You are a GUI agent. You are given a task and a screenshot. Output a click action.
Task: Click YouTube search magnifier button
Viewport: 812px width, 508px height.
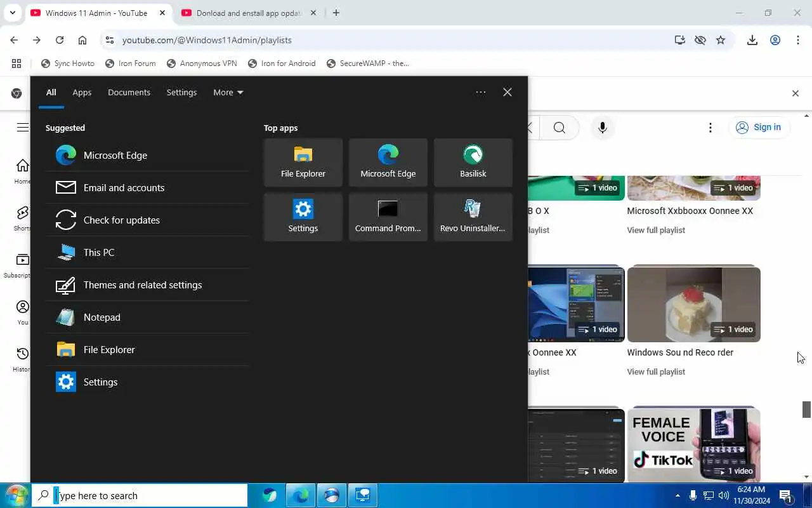point(559,128)
